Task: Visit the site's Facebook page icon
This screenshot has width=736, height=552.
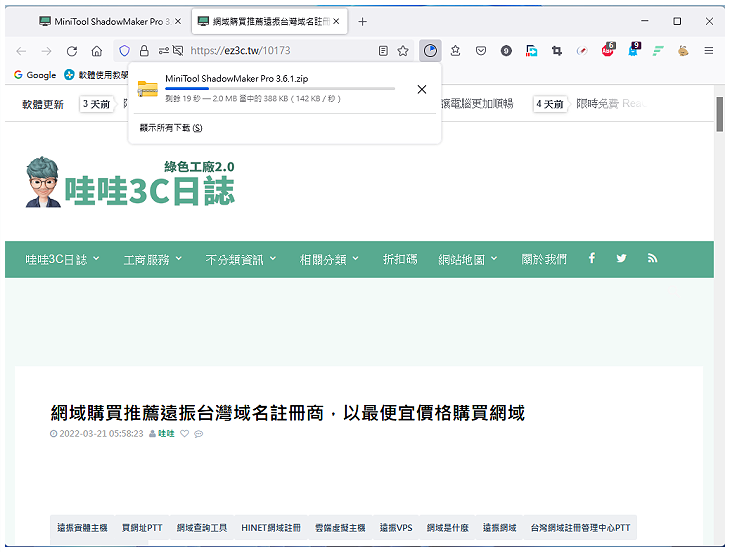Action: [592, 258]
